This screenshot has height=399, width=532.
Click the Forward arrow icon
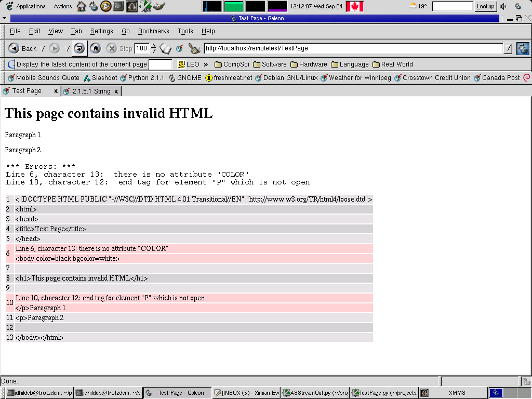(54, 48)
